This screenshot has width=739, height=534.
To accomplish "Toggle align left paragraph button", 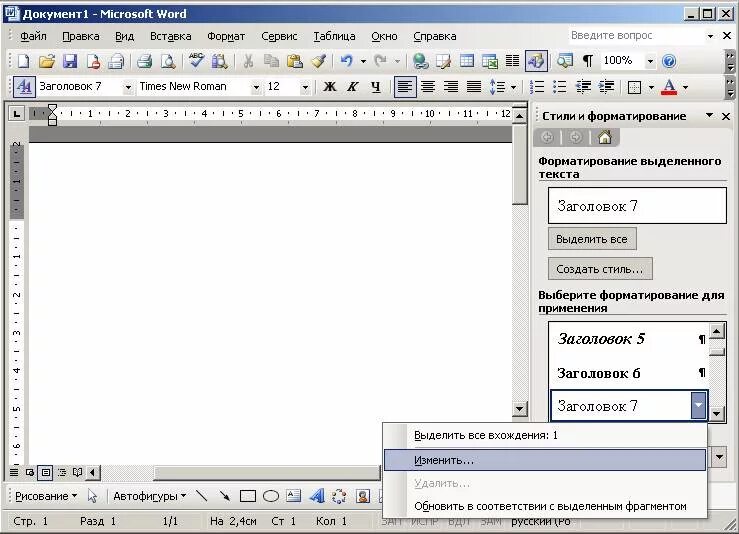I will pos(405,87).
